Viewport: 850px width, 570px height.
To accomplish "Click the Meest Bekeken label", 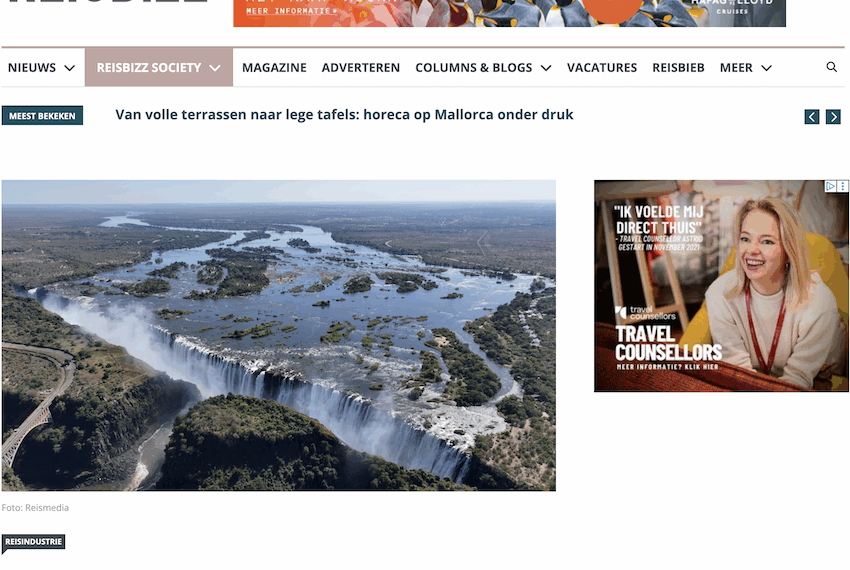I will (x=42, y=116).
